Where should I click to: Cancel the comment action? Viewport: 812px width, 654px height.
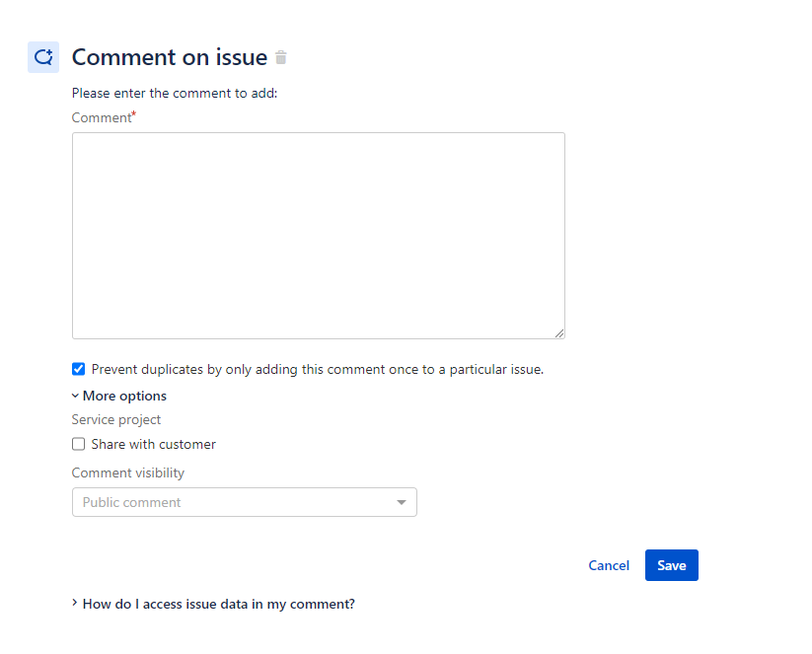coord(609,565)
